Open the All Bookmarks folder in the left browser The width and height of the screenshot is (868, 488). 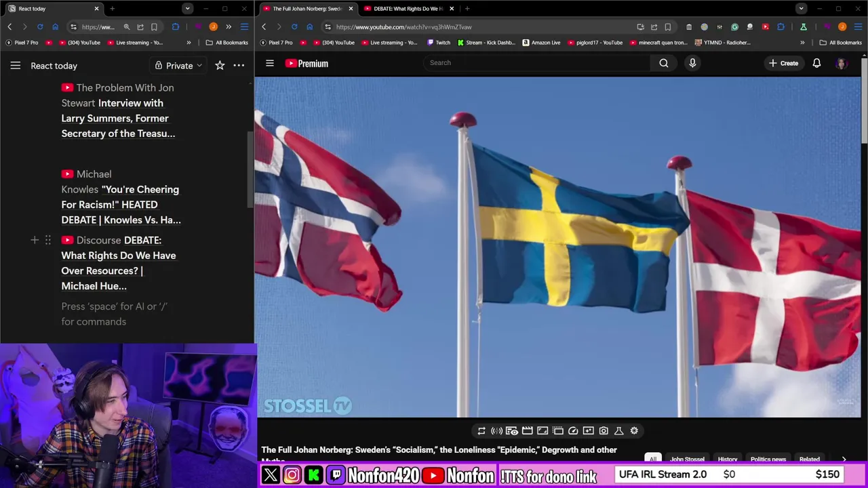(227, 43)
